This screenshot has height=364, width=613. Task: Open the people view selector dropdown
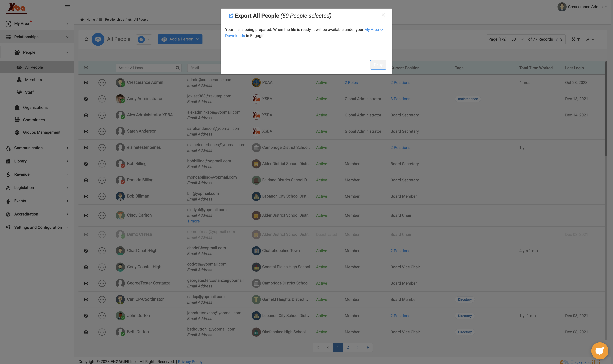tap(144, 39)
